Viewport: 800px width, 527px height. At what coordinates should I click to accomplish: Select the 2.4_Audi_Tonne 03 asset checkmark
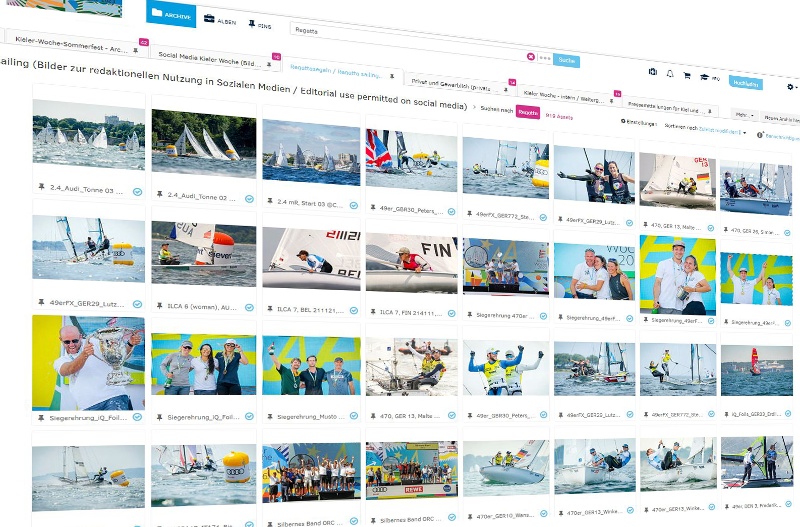[137, 192]
